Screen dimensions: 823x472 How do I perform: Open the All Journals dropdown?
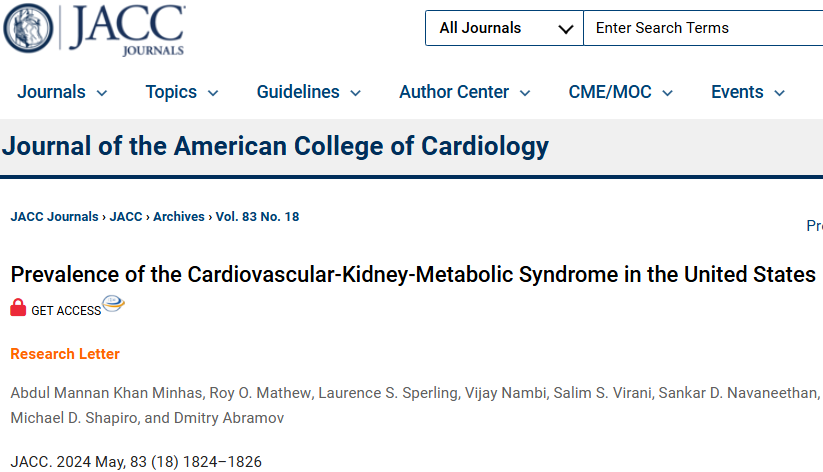[504, 28]
